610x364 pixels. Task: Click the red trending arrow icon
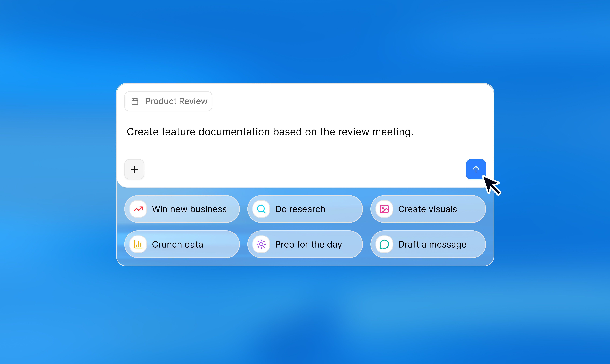coord(138,209)
